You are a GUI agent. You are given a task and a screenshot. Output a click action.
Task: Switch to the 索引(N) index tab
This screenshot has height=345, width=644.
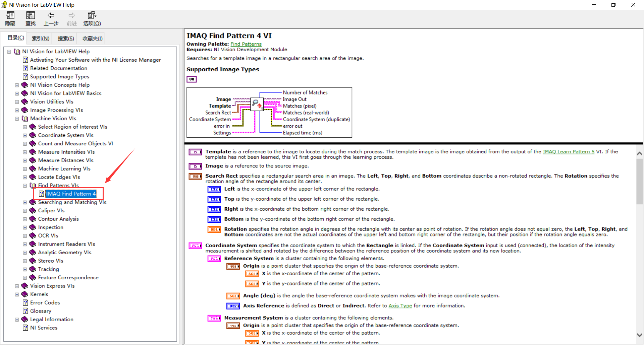(x=40, y=39)
